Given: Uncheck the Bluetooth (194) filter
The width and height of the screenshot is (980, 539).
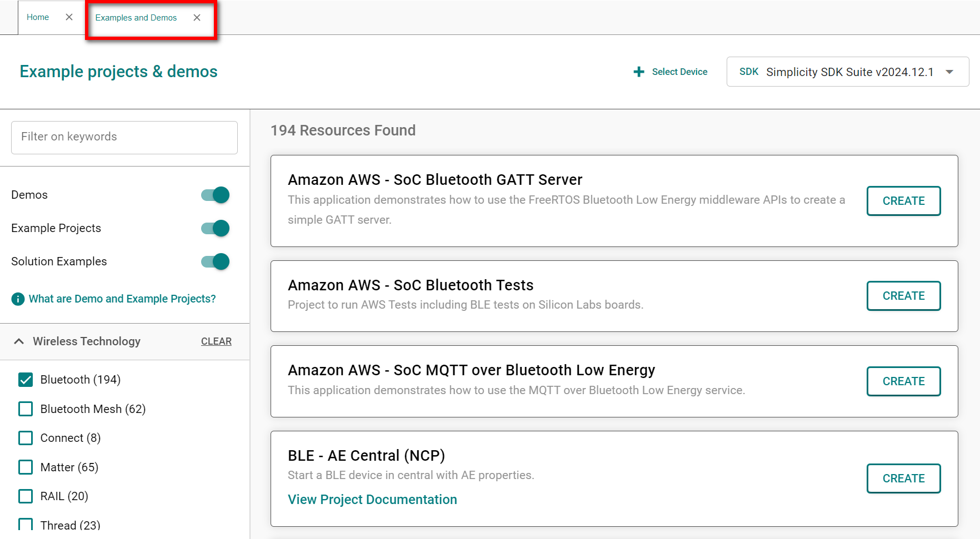Looking at the screenshot, I should (26, 380).
